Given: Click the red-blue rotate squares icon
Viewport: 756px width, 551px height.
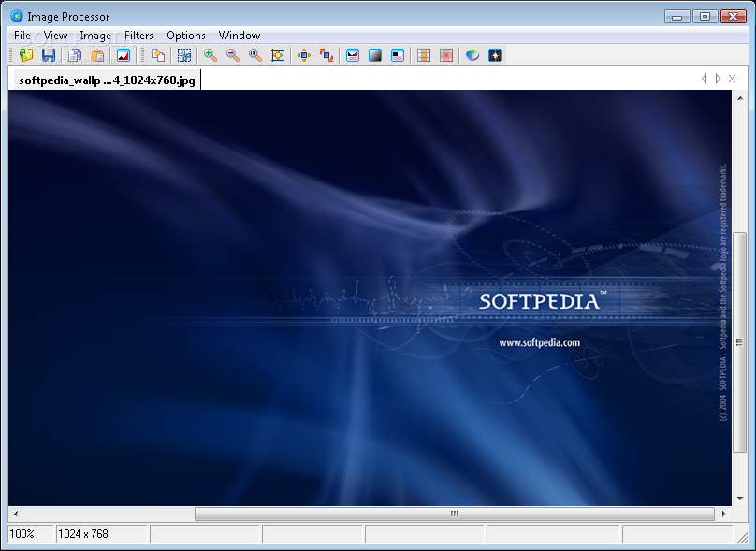Looking at the screenshot, I should click(x=327, y=55).
